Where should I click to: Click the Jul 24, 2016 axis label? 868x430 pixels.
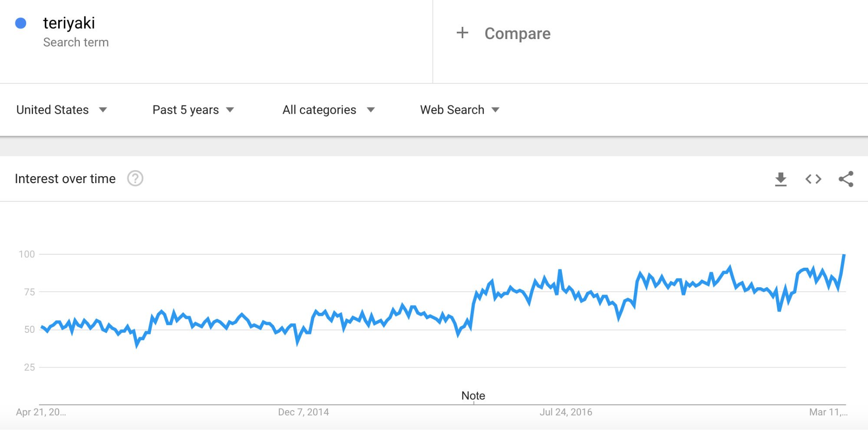pyautogui.click(x=565, y=412)
